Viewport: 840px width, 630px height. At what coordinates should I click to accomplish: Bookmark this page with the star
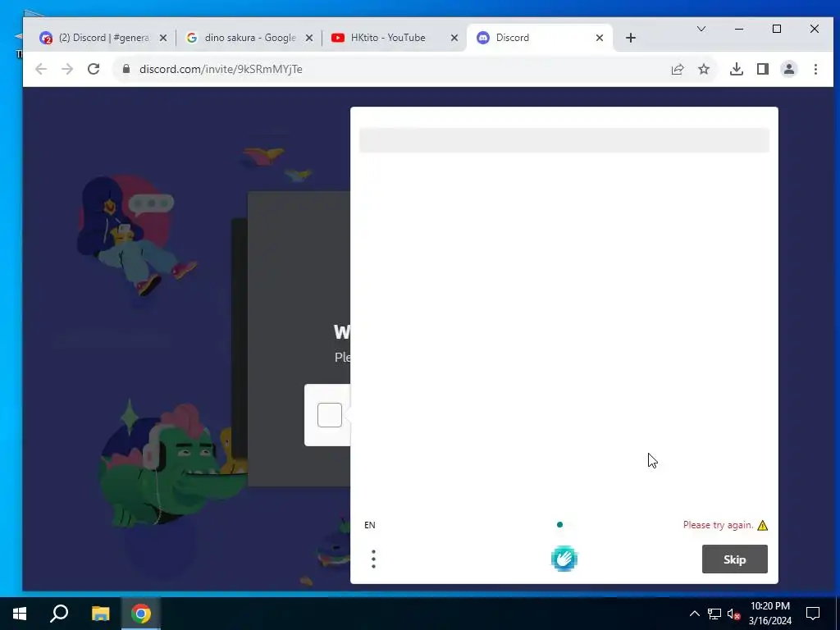pos(704,69)
